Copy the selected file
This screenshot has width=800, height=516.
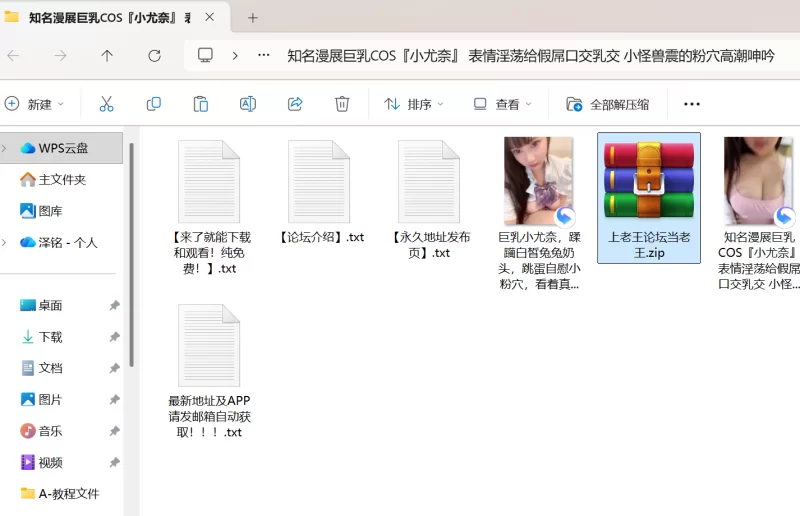pyautogui.click(x=154, y=104)
